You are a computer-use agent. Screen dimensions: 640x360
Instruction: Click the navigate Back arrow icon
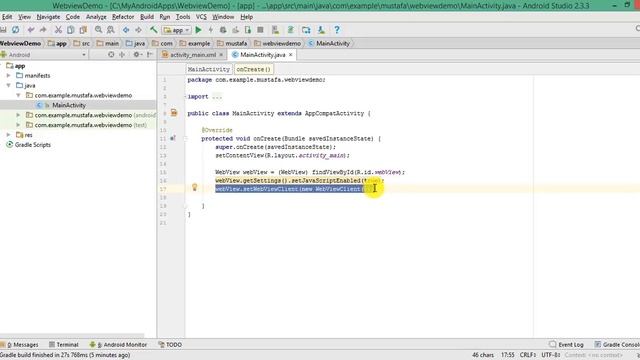coord(126,30)
